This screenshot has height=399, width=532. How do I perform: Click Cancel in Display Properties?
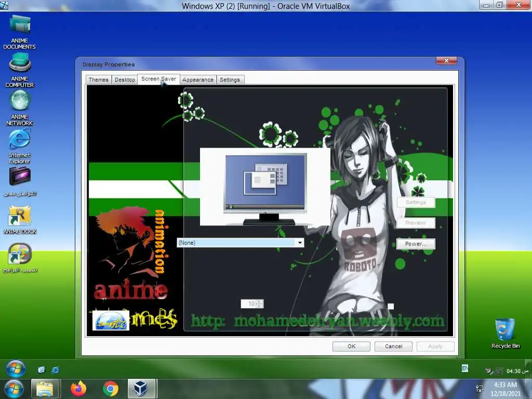click(393, 346)
